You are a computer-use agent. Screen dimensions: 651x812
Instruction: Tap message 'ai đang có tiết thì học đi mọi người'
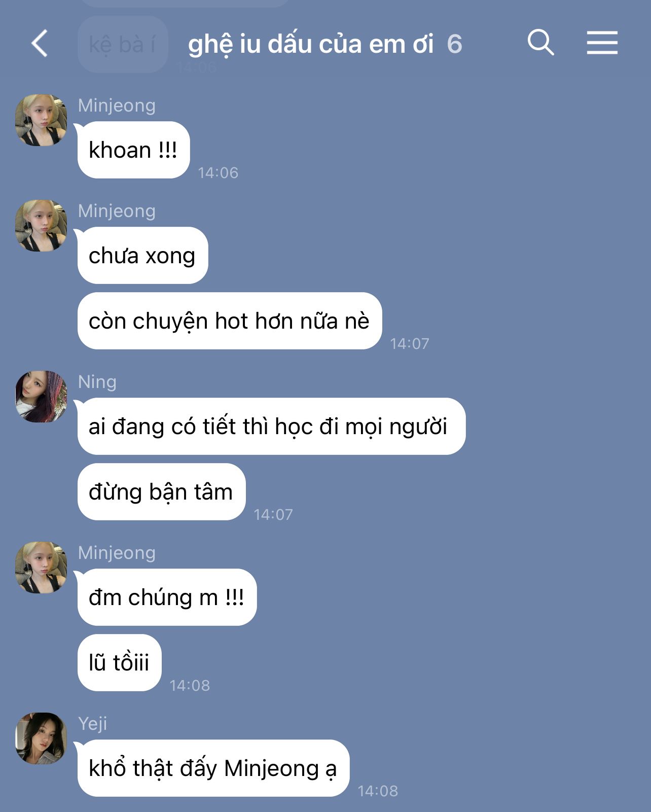click(x=271, y=427)
